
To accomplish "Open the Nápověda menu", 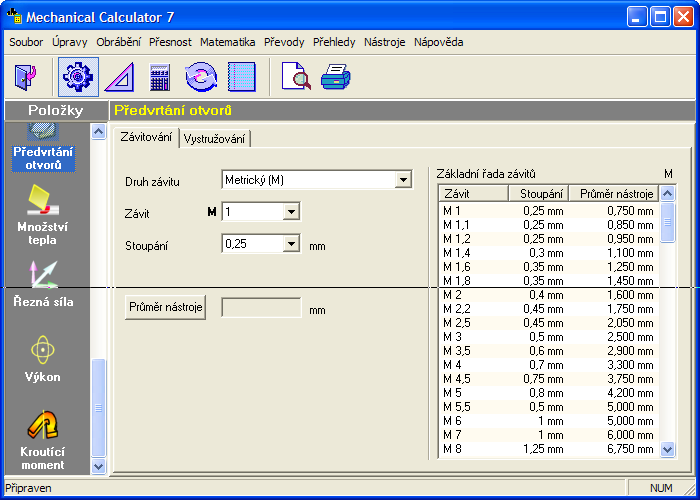I will pos(438,42).
